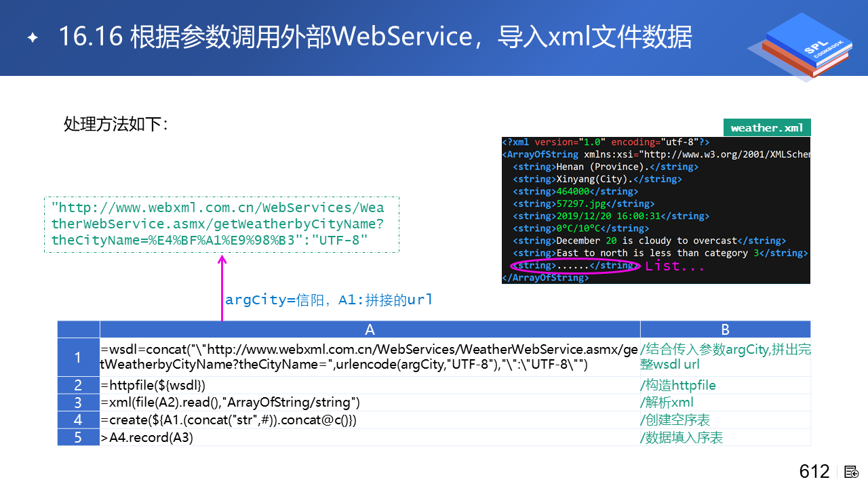
Task: Click the weather.xml file label
Action: pyautogui.click(x=767, y=127)
